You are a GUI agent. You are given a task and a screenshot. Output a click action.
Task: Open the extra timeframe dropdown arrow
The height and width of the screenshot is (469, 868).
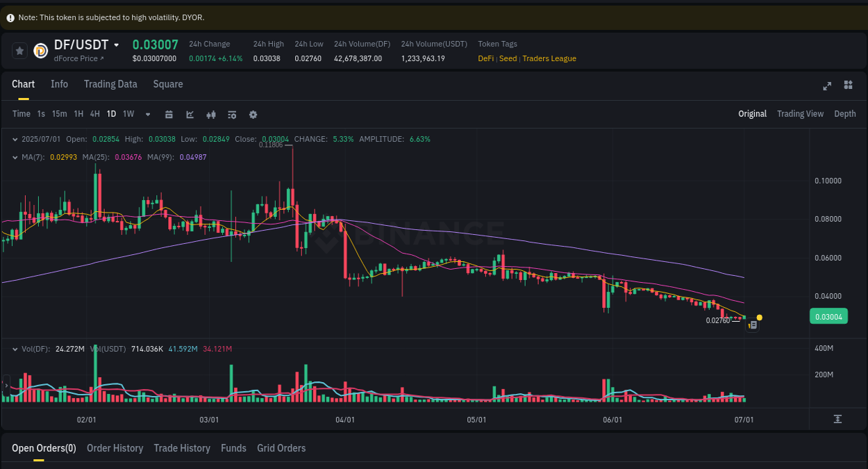147,114
